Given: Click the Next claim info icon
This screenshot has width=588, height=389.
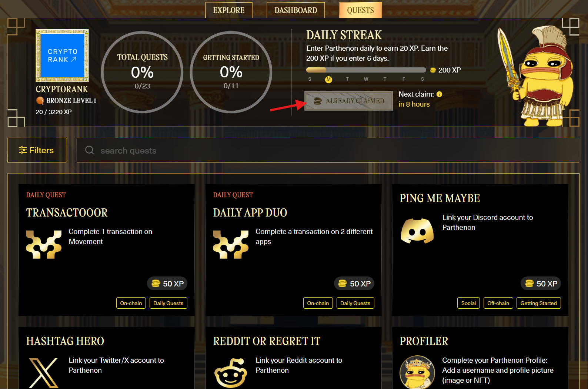Looking at the screenshot, I should pos(439,94).
